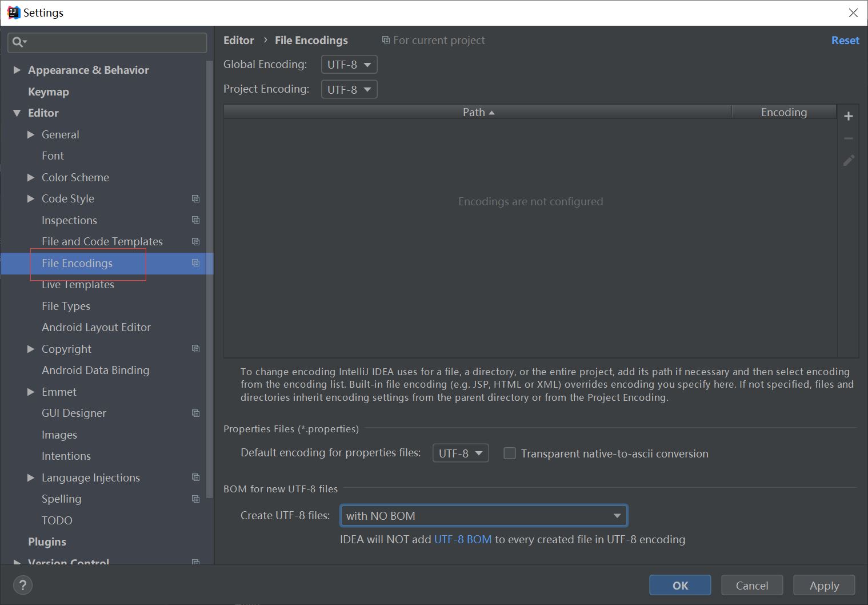Click the search magnifier icon in settings
The width and height of the screenshot is (868, 605).
19,42
